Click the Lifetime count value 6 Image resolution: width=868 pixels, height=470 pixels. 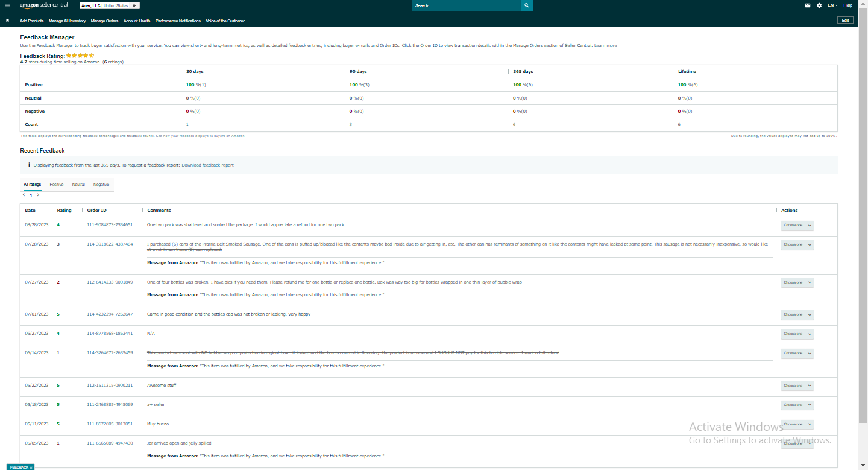pyautogui.click(x=679, y=125)
